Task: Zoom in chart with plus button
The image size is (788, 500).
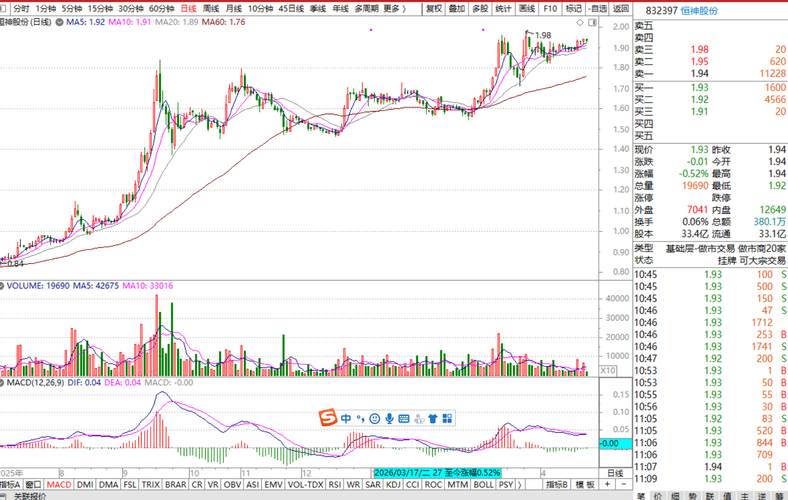Action: point(608,484)
